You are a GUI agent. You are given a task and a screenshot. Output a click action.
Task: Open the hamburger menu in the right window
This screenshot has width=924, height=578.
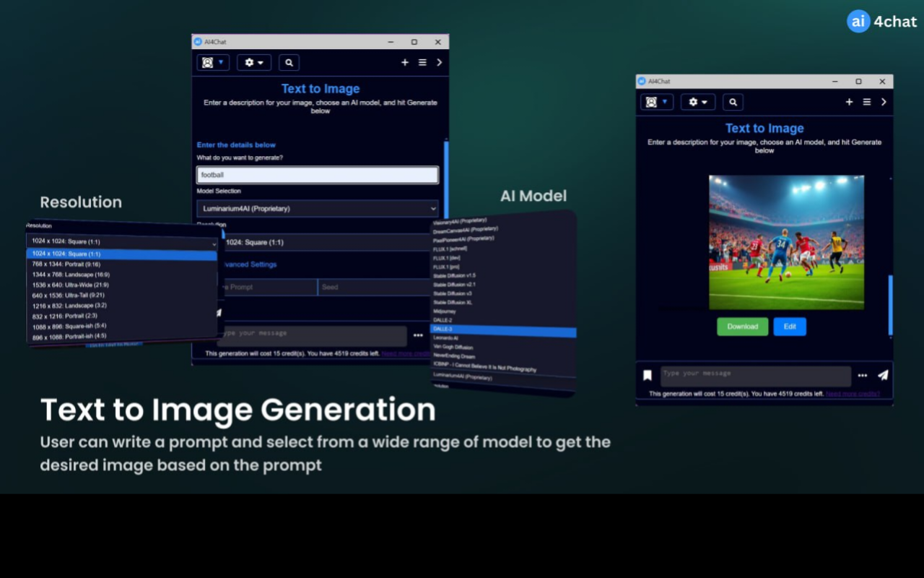click(x=867, y=102)
